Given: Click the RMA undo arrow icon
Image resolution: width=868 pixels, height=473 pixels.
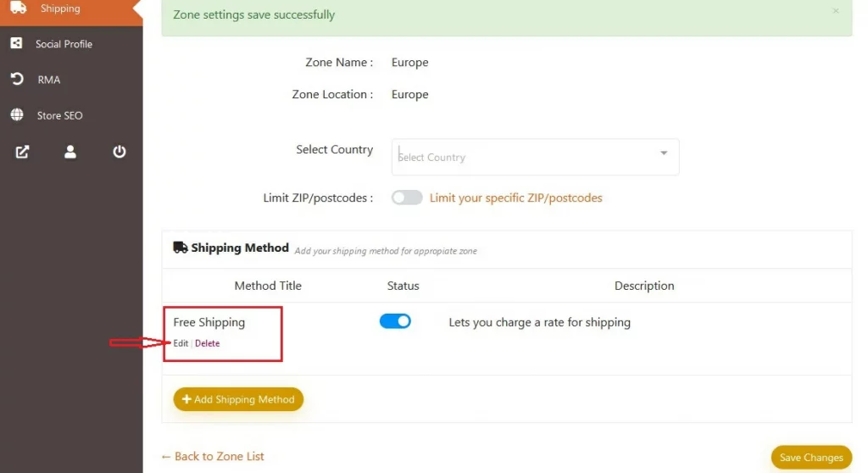Looking at the screenshot, I should click(17, 79).
